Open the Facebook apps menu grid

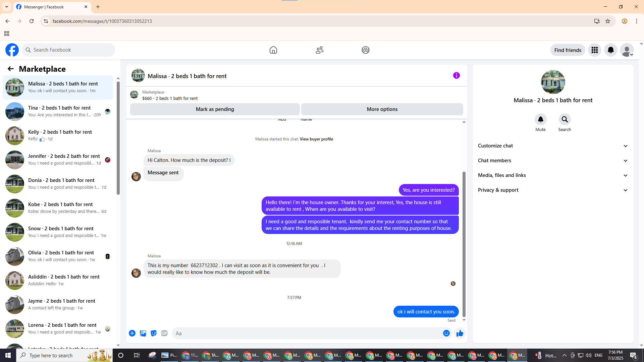pos(594,50)
